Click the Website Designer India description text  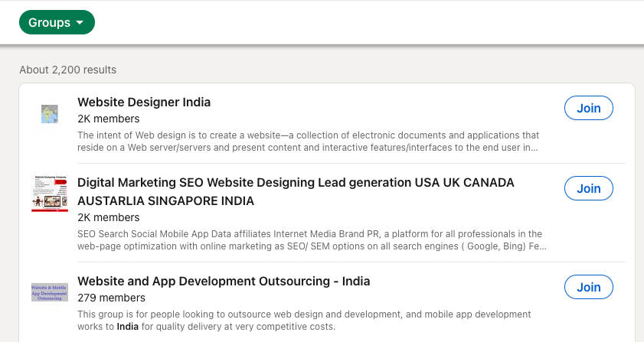tap(308, 141)
